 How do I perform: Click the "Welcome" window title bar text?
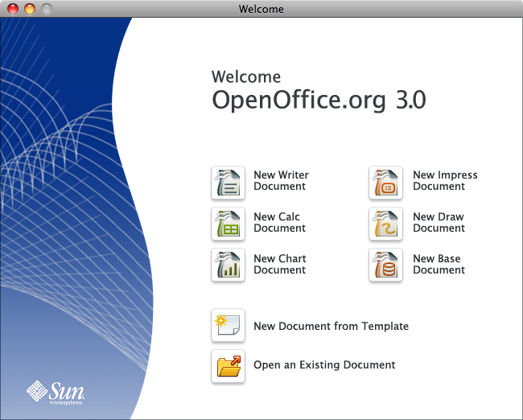coord(261,9)
